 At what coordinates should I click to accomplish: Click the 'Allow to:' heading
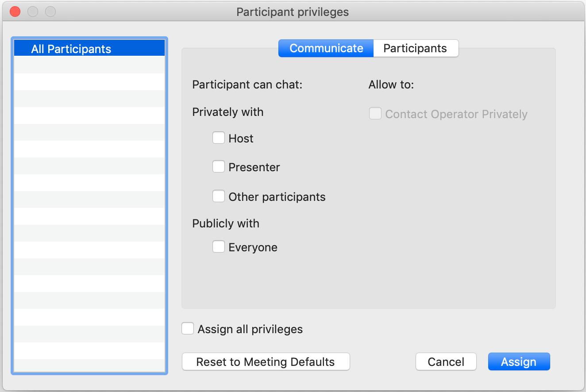pyautogui.click(x=391, y=85)
